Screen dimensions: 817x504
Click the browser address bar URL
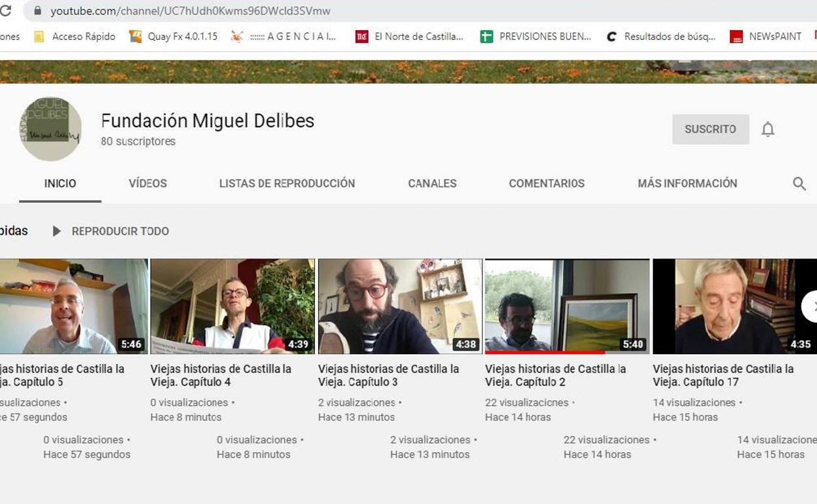click(190, 11)
